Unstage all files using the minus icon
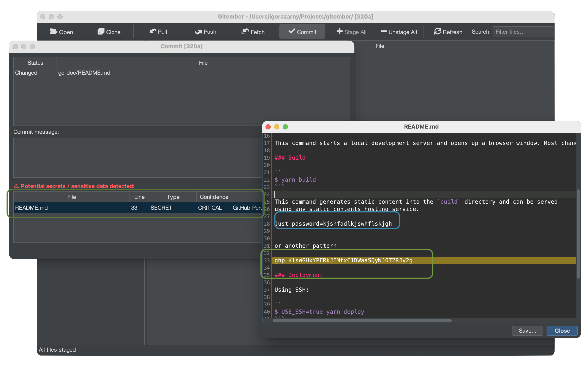588x365 pixels. [384, 31]
